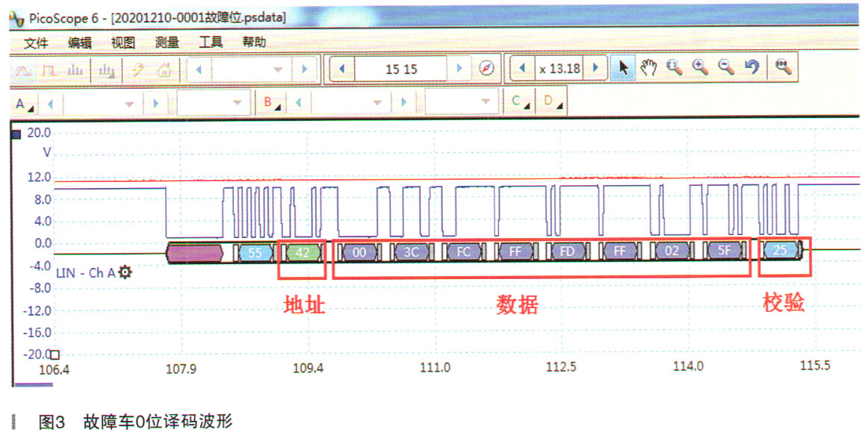Decrease channel A input range

(x=50, y=104)
